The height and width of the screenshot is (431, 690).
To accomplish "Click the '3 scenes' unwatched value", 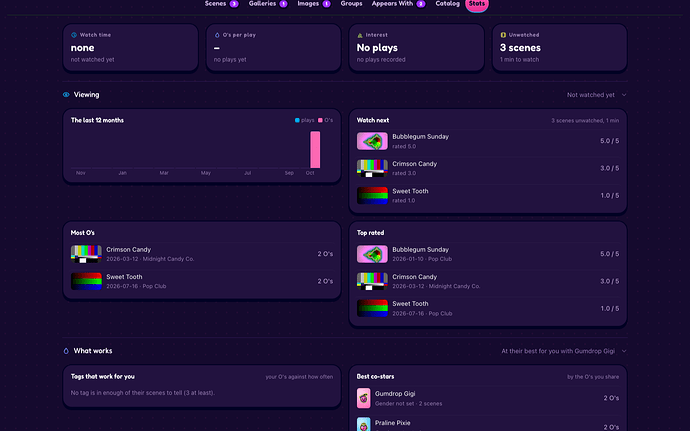I will click(520, 48).
